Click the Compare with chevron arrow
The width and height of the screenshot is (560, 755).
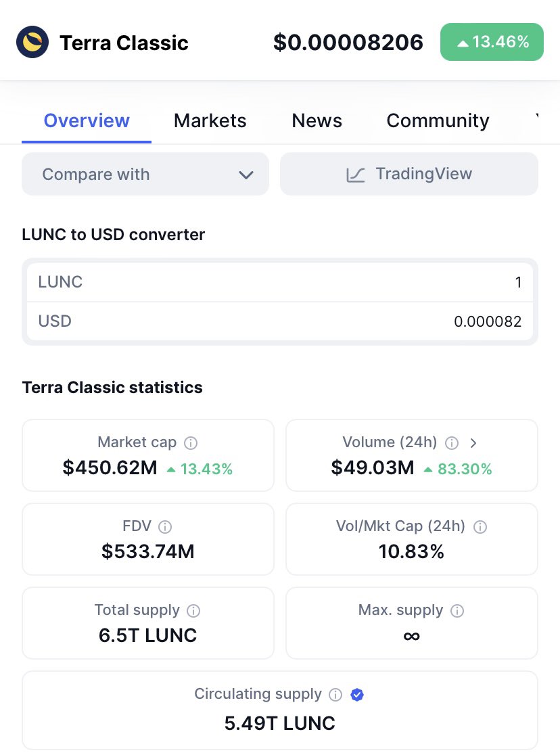pos(246,174)
